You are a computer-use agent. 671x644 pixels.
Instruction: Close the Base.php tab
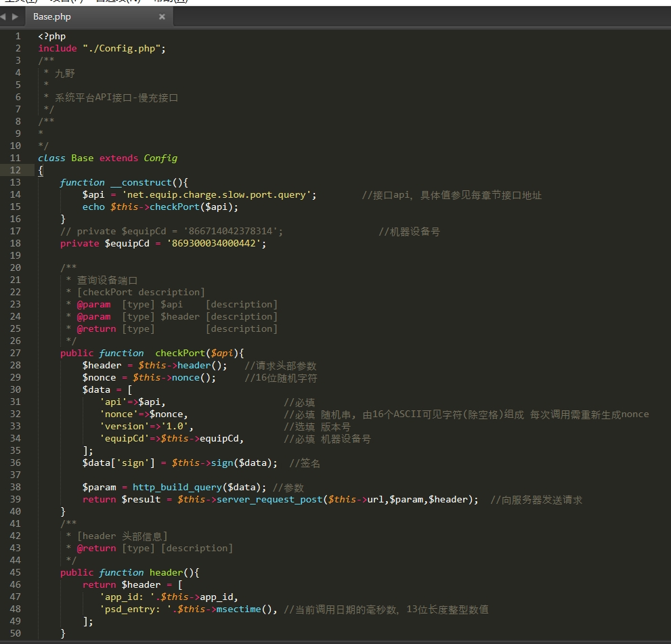(x=162, y=16)
